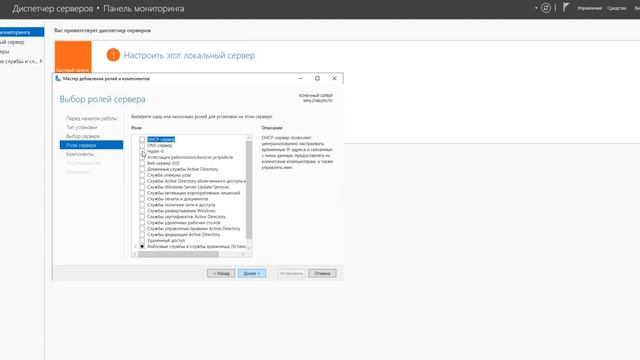This screenshot has width=640, height=360.
Task: Click Настроить этот локальный сервер link
Action: pyautogui.click(x=189, y=56)
